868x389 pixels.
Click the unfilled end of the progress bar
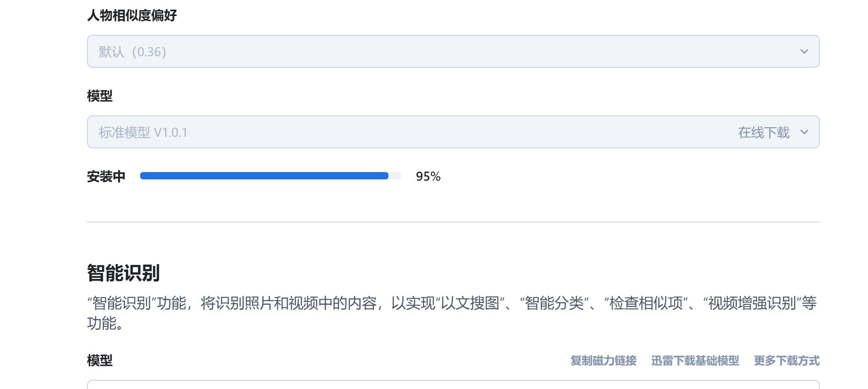pos(395,176)
